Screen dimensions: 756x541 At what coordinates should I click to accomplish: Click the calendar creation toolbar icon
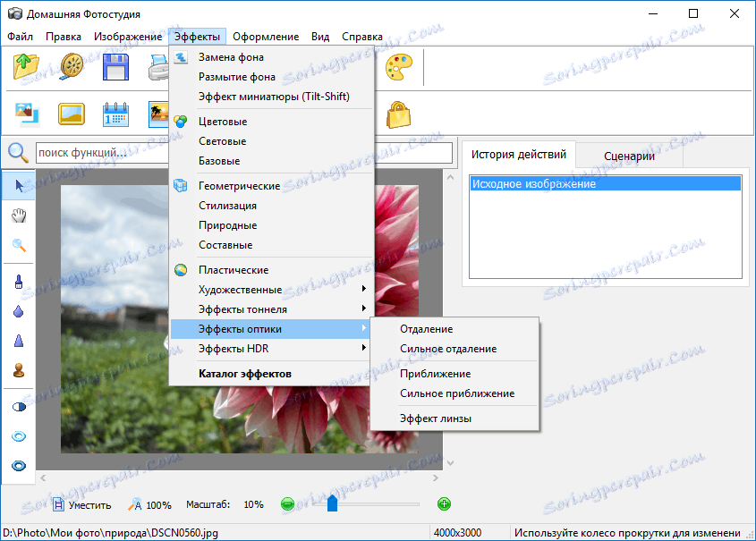[116, 114]
